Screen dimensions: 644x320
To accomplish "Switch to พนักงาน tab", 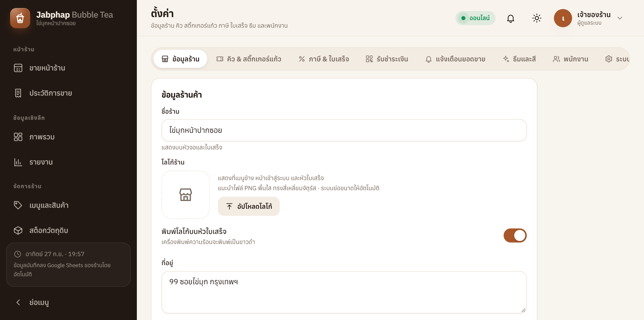I will coord(571,59).
